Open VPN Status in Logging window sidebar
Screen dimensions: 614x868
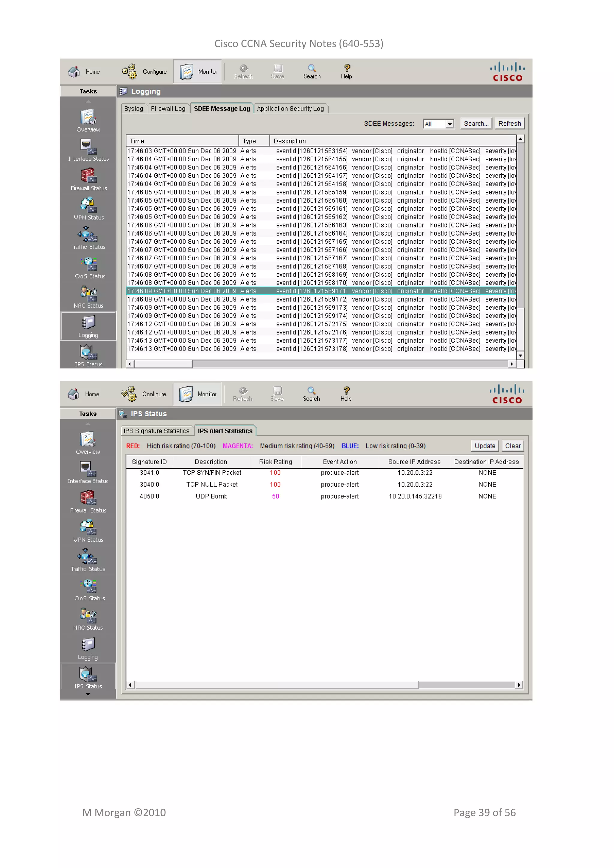[x=88, y=209]
